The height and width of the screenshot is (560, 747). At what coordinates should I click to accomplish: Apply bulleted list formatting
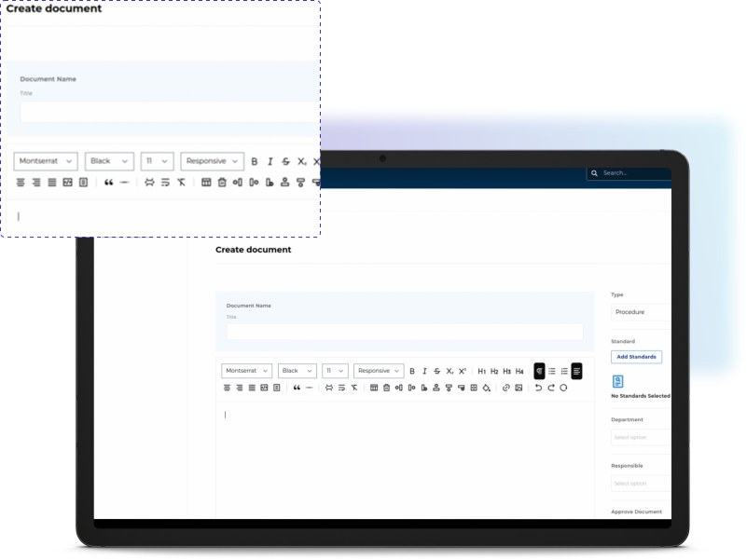[x=551, y=371]
